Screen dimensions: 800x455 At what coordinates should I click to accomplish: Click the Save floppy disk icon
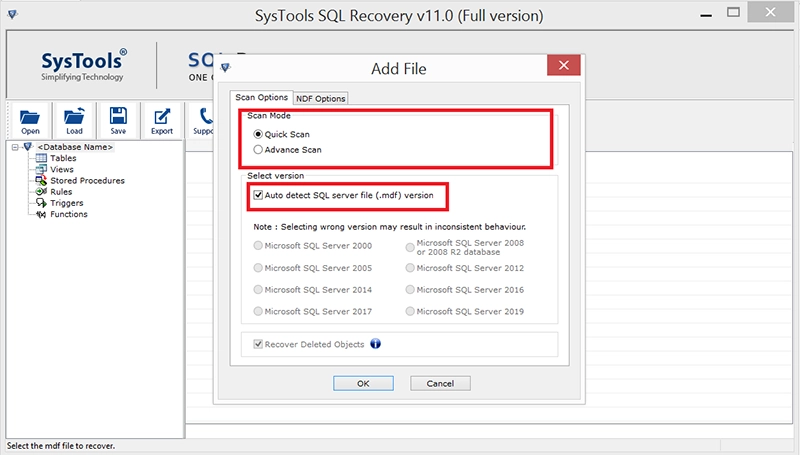point(118,116)
